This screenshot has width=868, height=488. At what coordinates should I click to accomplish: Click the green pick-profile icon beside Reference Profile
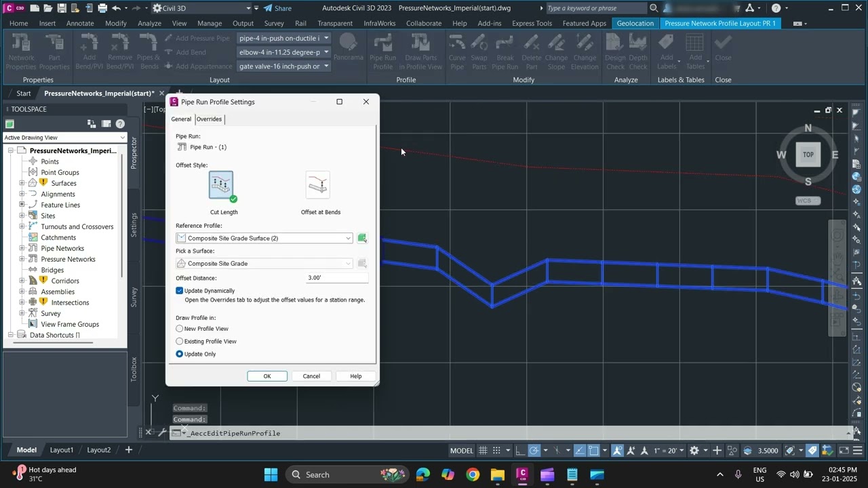362,238
